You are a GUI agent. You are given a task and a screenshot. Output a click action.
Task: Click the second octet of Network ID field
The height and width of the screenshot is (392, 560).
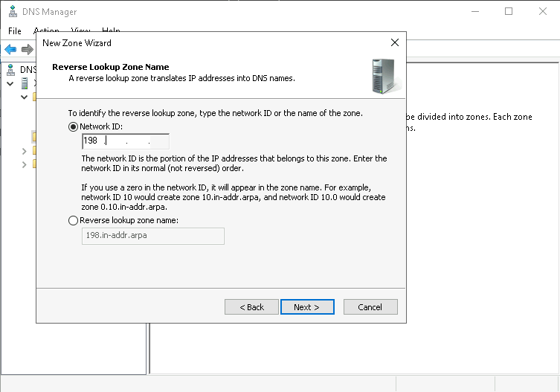click(116, 141)
